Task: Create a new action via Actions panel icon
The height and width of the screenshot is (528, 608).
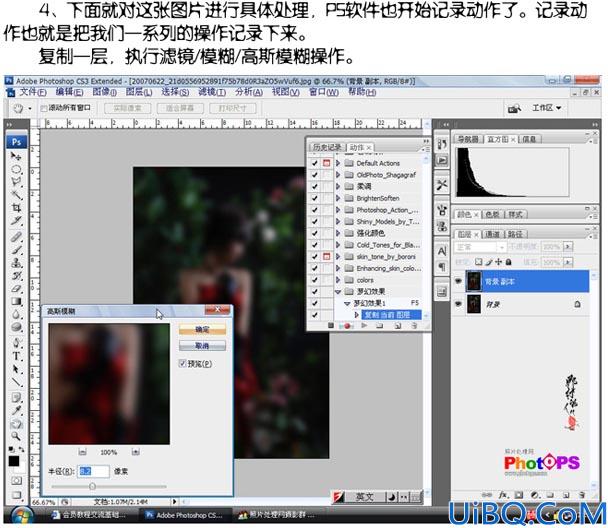Action: click(x=397, y=326)
